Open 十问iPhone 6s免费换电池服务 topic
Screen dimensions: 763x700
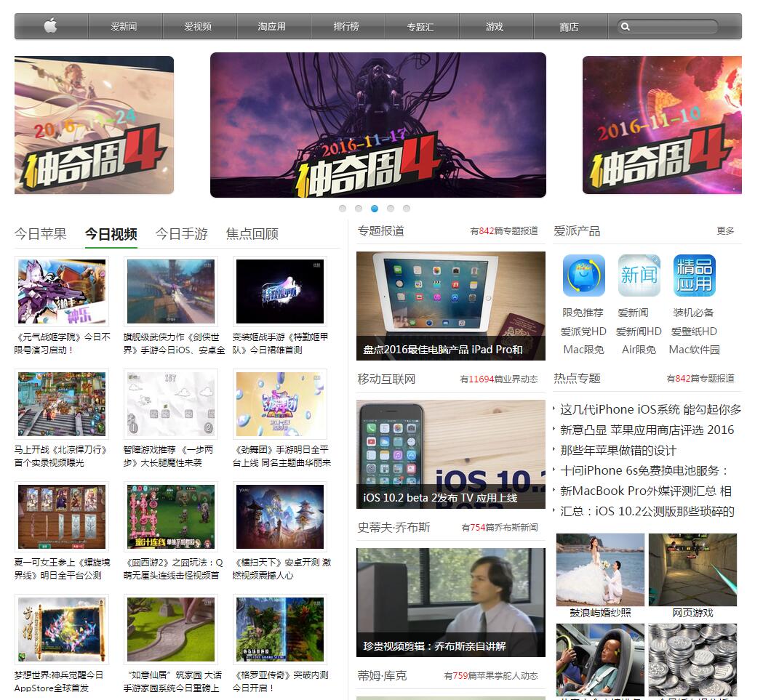(644, 471)
